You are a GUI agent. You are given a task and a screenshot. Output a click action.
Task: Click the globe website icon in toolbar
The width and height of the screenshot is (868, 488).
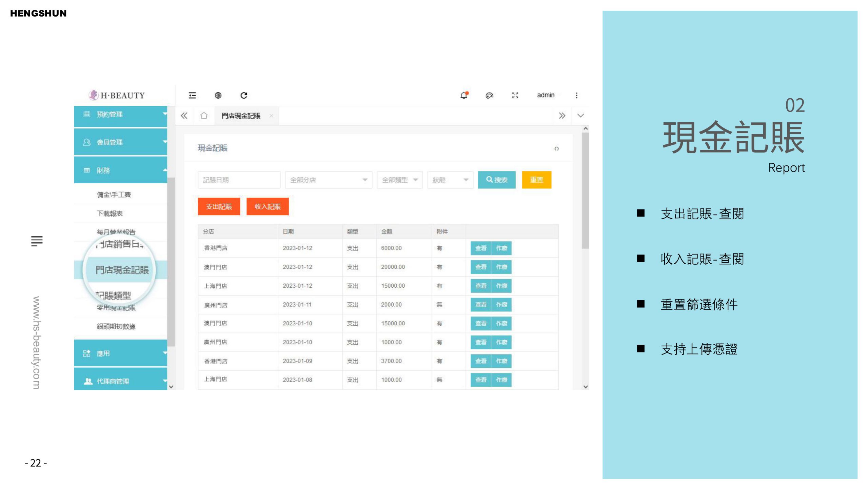coord(218,95)
